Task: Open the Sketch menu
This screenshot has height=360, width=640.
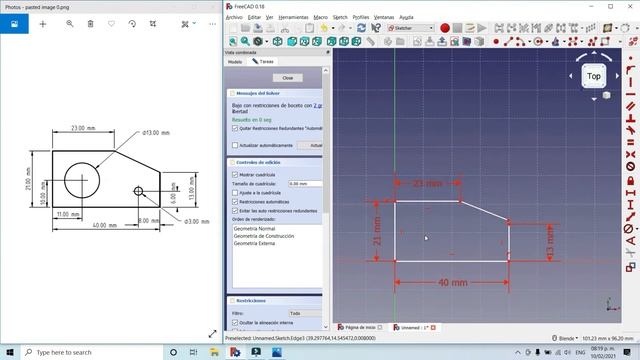Action: pos(340,17)
